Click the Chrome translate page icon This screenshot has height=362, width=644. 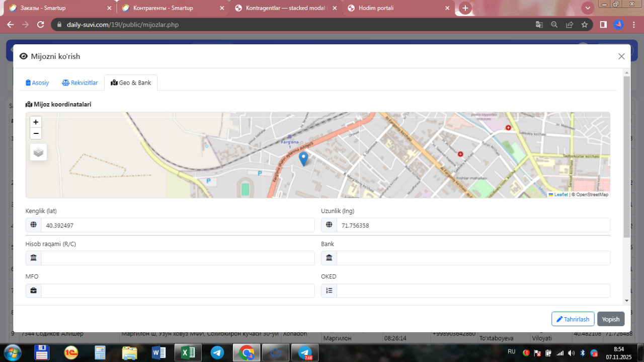click(x=539, y=25)
